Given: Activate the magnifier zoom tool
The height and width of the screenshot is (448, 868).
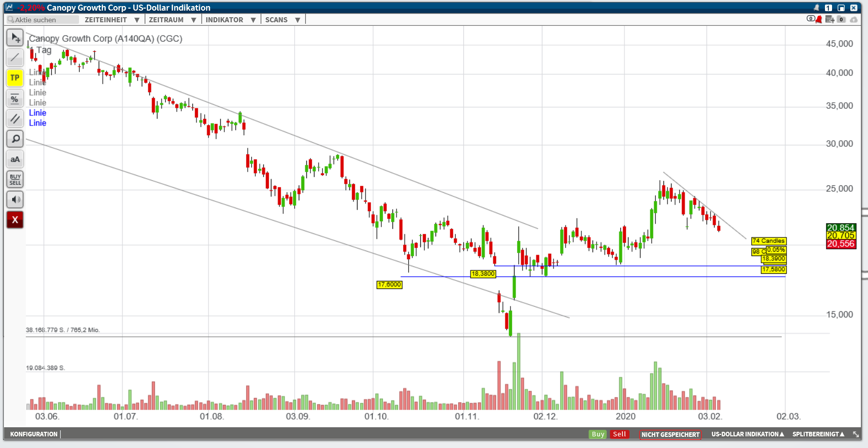Looking at the screenshot, I should (15, 139).
